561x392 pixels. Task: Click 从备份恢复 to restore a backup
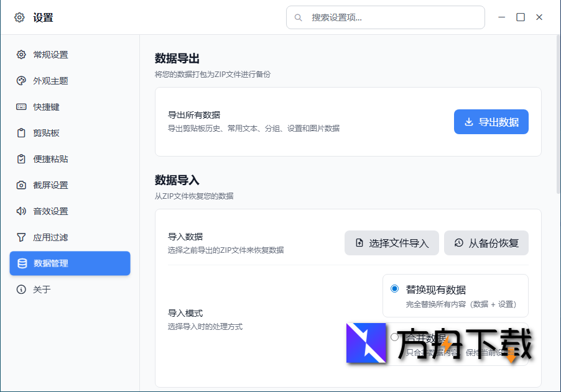(x=486, y=243)
